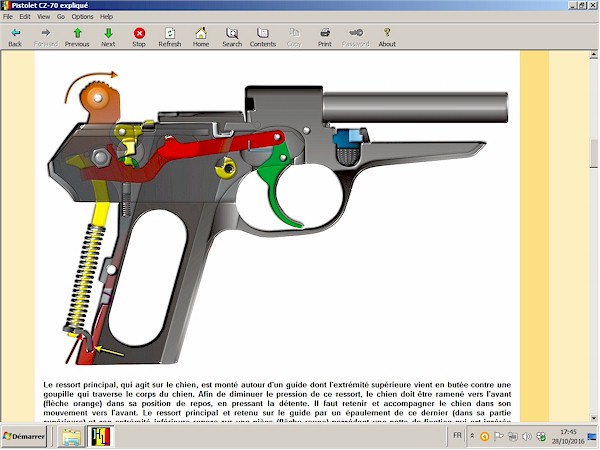Show hidden tray icons arrow
This screenshot has height=450, width=600.
(x=472, y=436)
